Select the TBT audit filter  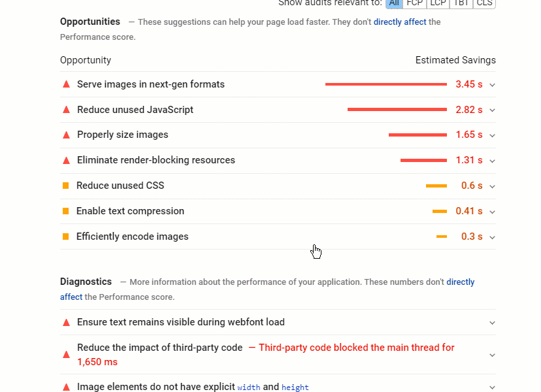point(463,3)
